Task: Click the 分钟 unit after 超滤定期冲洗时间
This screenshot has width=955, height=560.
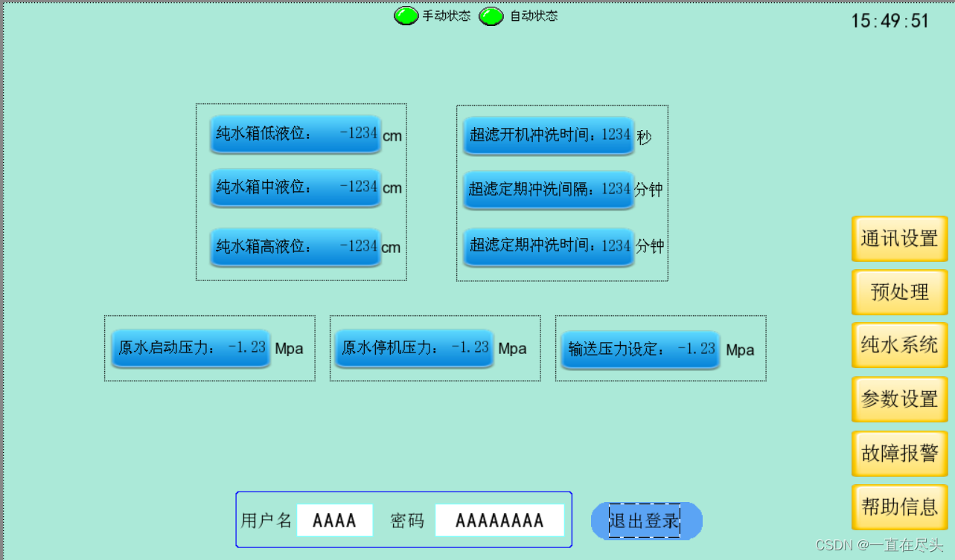Action: (649, 246)
